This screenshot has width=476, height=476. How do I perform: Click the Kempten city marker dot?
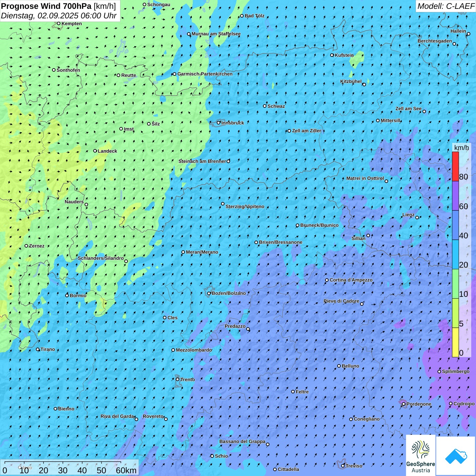click(58, 23)
